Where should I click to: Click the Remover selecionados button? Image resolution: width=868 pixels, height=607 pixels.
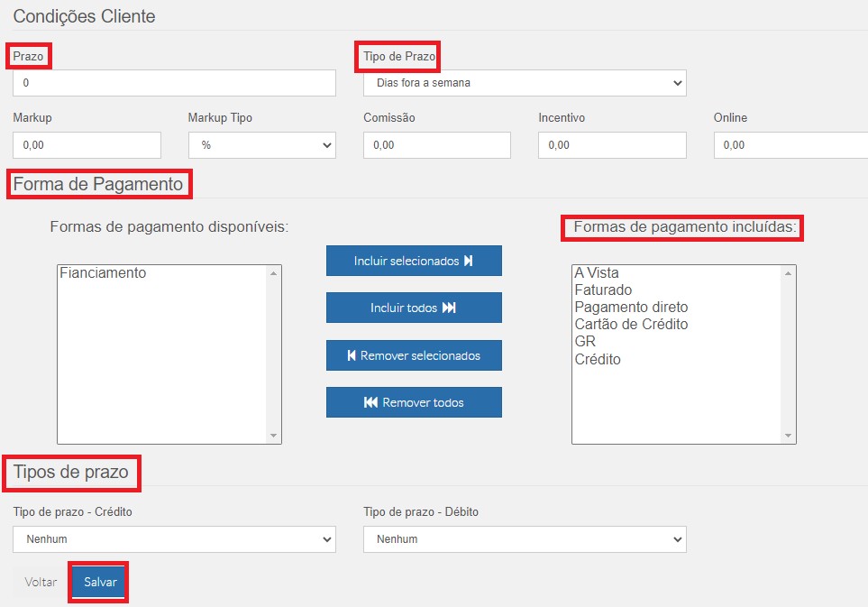pyautogui.click(x=414, y=355)
